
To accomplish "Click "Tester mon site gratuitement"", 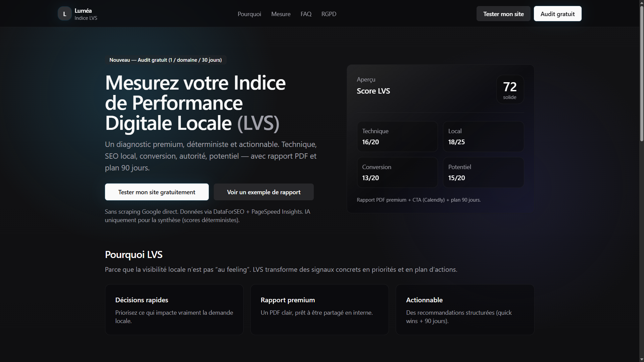I will tap(156, 192).
